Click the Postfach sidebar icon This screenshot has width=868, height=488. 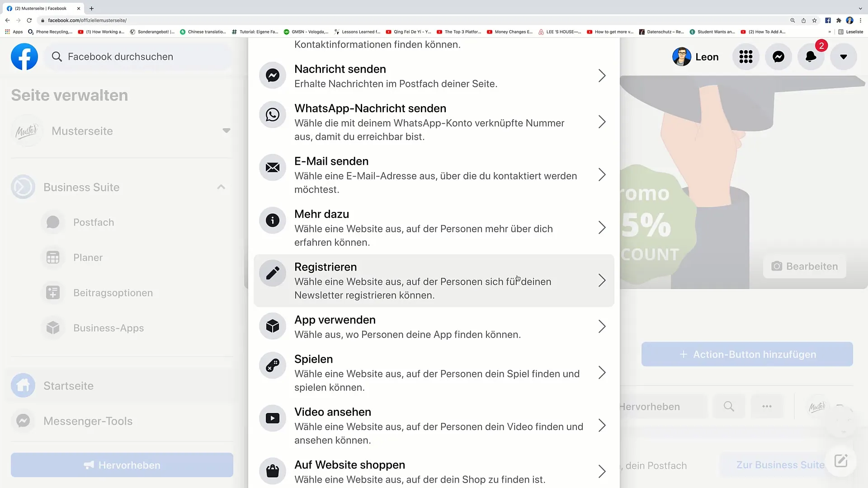pos(52,222)
